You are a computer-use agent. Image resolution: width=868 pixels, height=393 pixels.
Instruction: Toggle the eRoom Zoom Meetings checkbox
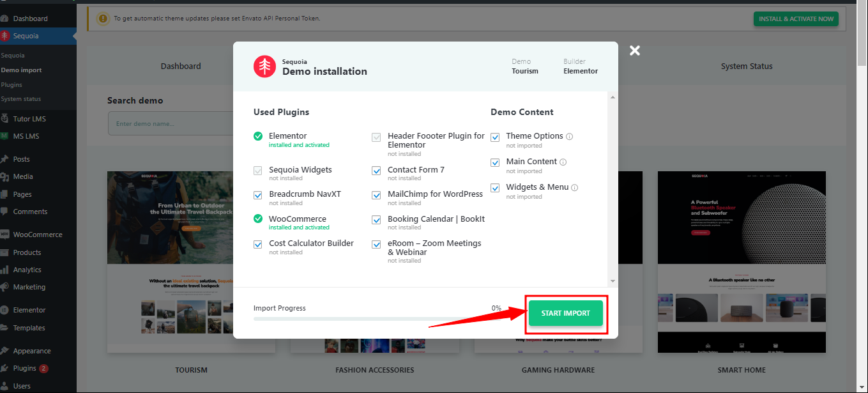click(x=377, y=244)
